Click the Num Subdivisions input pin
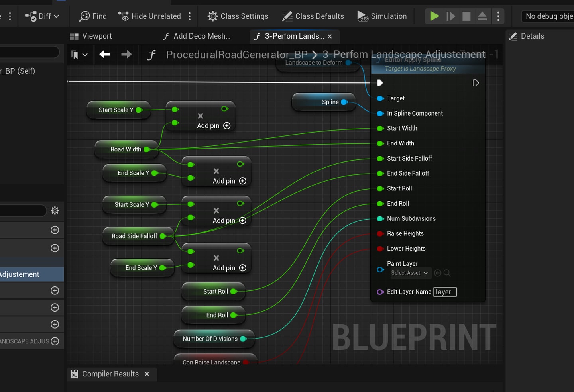Screen dimensions: 574x392 (380, 219)
